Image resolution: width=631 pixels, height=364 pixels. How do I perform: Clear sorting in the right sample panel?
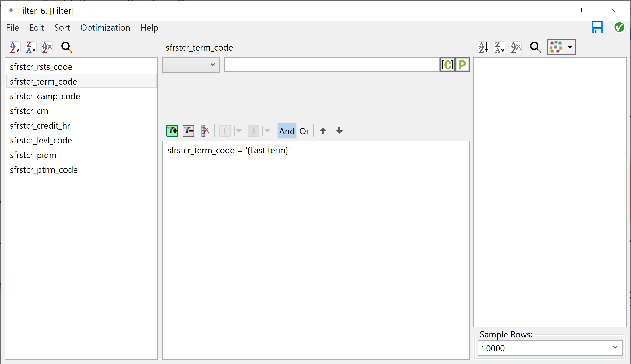[x=516, y=47]
